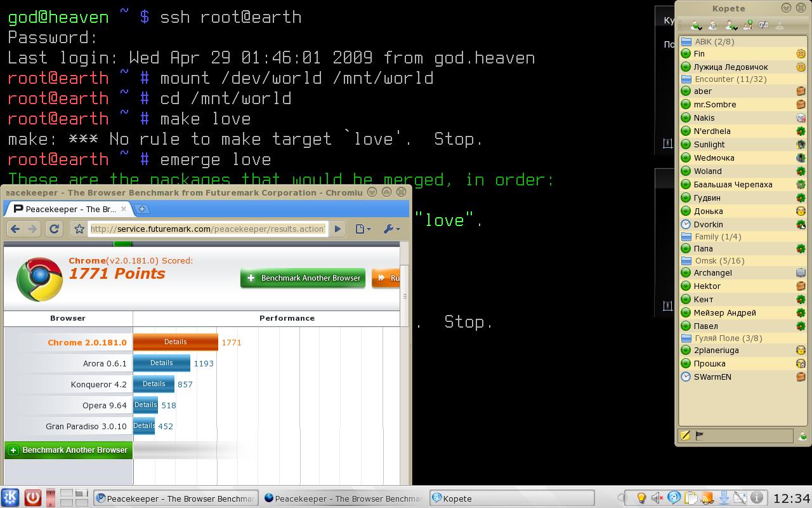Viewport: 812px width, 508px height.
Task: Click red power icon in panel
Action: pyautogui.click(x=32, y=497)
